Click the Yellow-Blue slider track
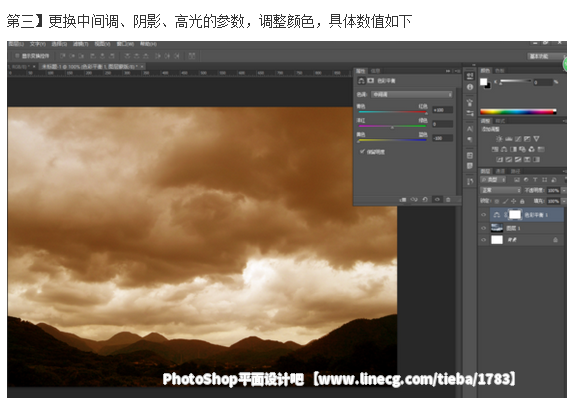This screenshot has height=398, width=571. pos(392,140)
